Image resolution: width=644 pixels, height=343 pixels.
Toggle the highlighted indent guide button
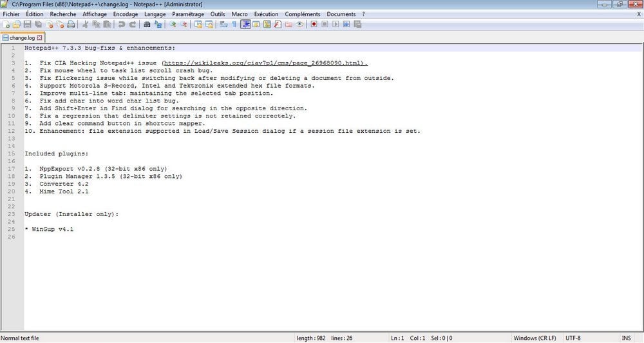tap(245, 24)
